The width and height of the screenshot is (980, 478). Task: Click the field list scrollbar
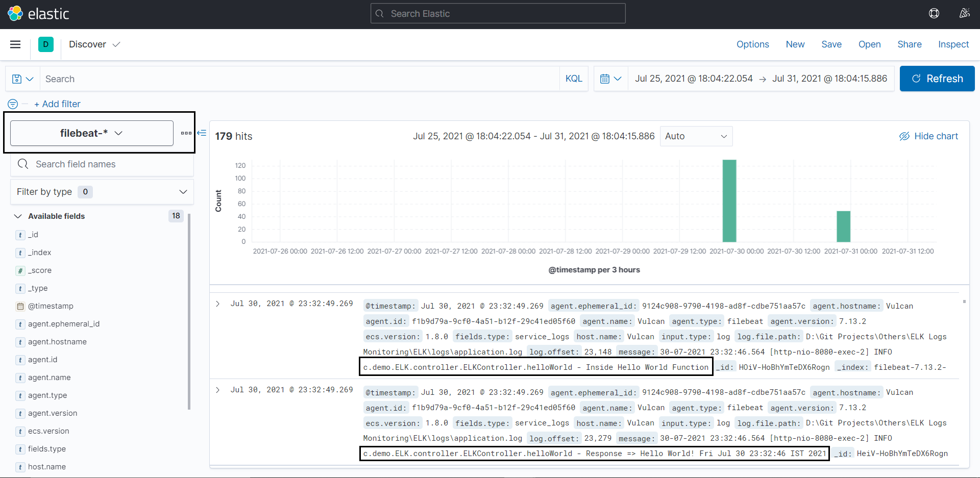pos(189,311)
